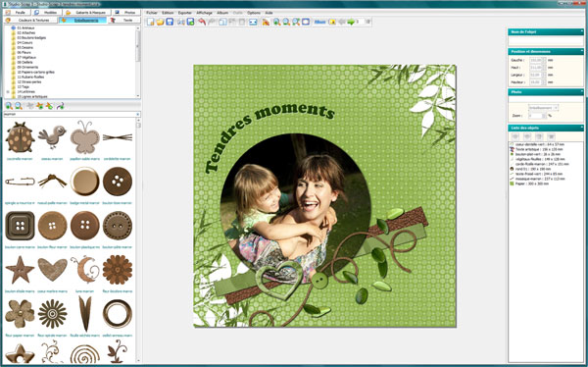Screen dimensions: 588x367
Task: Collapse the Liste des objets panel
Action: point(582,128)
